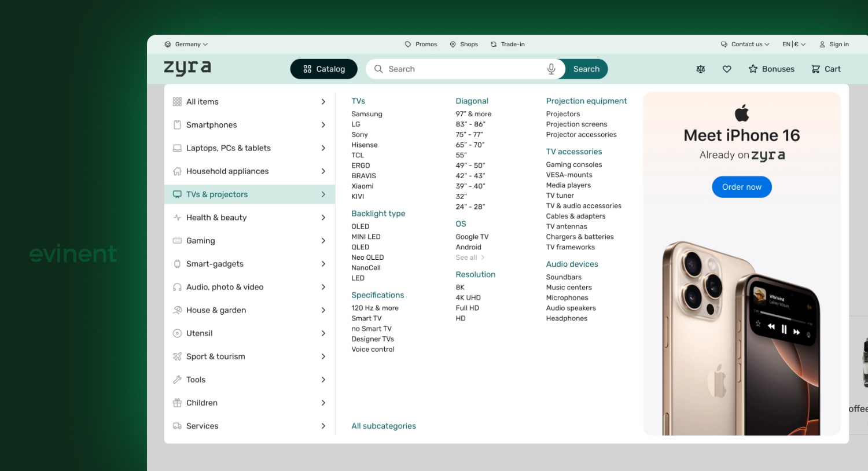The height and width of the screenshot is (471, 868).
Task: Expand See all under OS
Action: coord(470,257)
